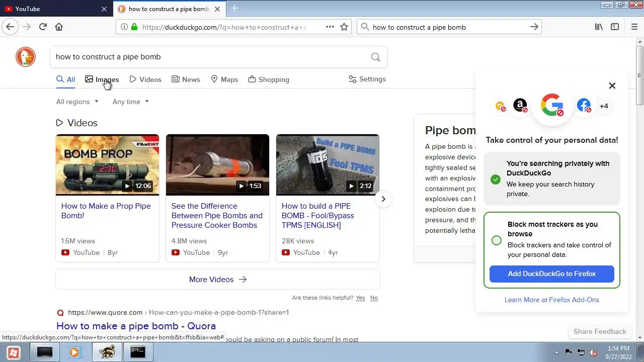This screenshot has width=644, height=362.
Task: Close the YouTube tab
Action: click(104, 9)
